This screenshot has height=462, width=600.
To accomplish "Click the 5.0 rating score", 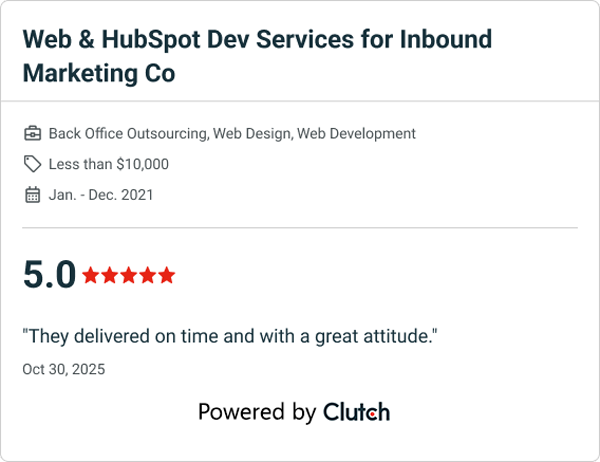I will tap(49, 275).
